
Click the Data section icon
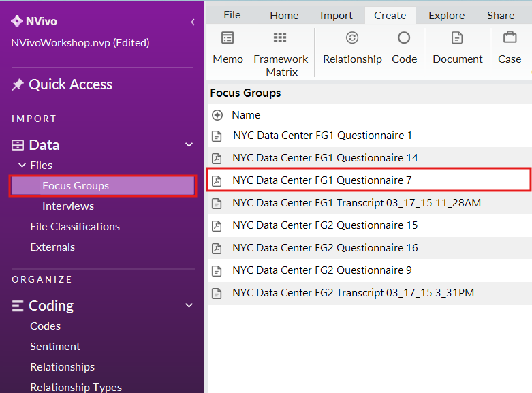tap(18, 145)
